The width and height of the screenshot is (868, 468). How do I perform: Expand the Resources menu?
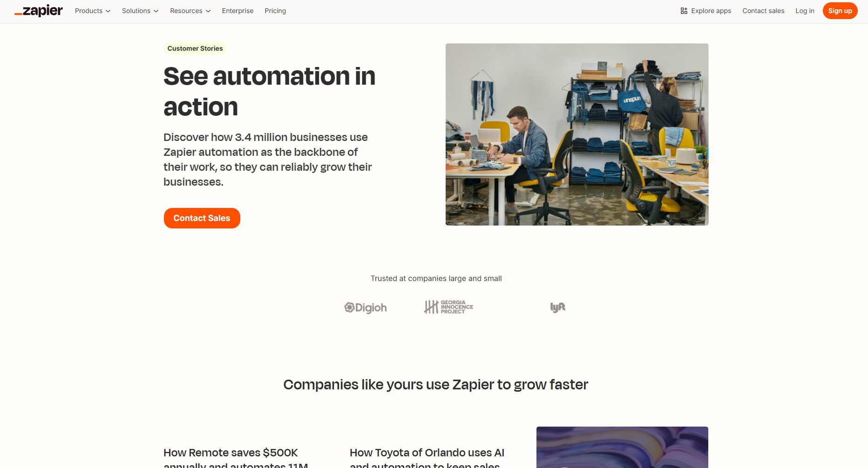click(190, 11)
